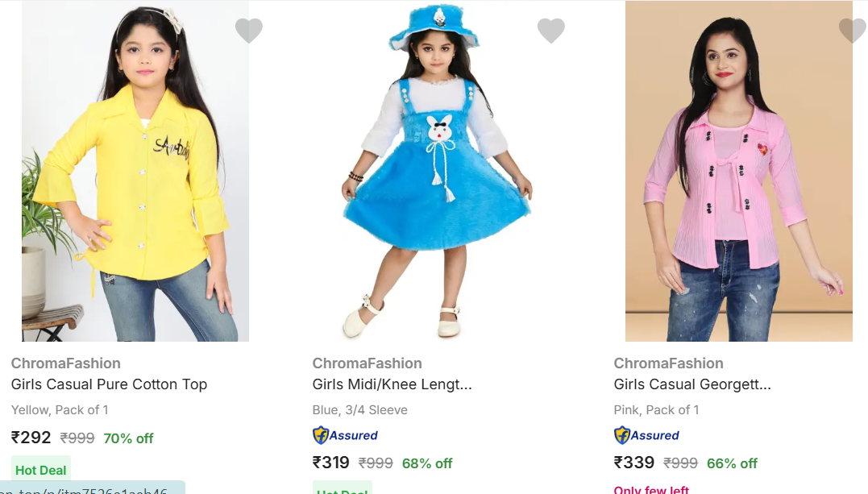The height and width of the screenshot is (494, 868).
Task: Wishlist the yellow cotton top with heart icon
Action: click(x=249, y=31)
